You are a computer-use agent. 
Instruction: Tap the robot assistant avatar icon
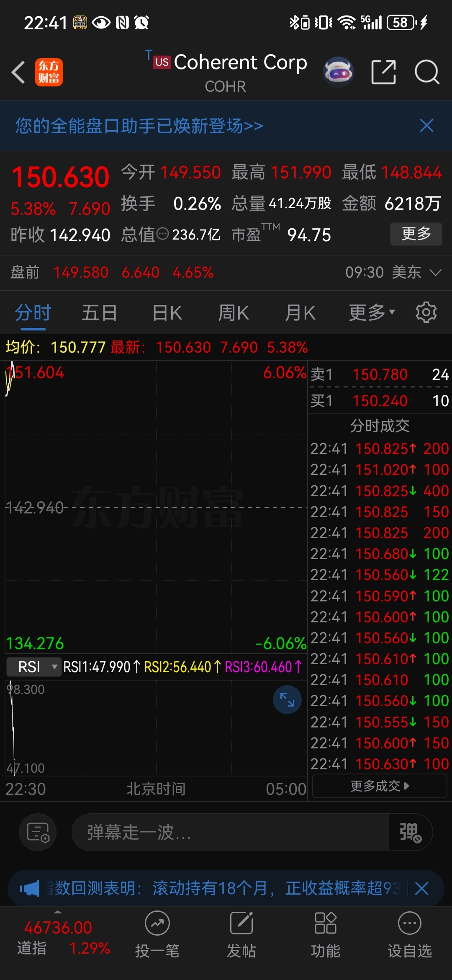[x=338, y=72]
